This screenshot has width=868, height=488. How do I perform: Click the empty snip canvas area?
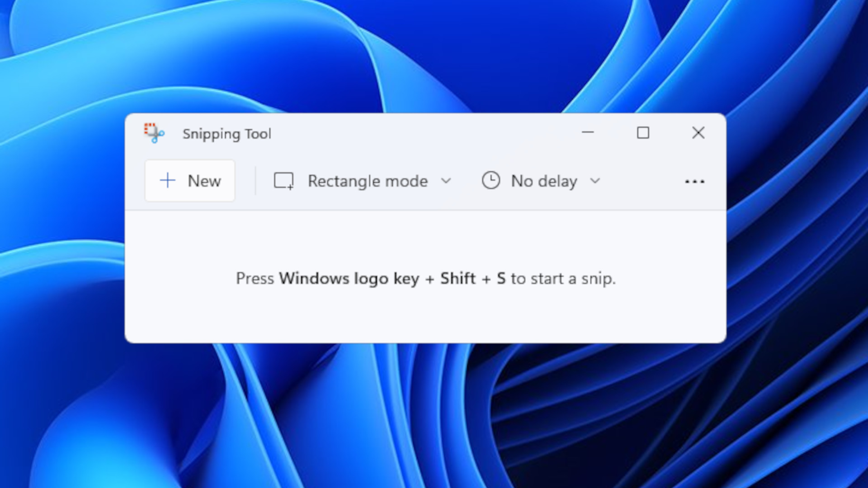click(x=425, y=278)
